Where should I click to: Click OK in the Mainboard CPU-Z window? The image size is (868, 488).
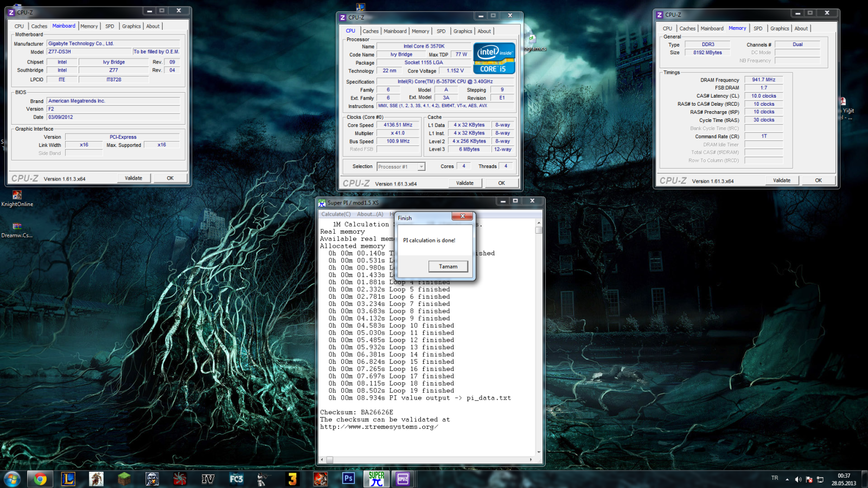coord(170,178)
